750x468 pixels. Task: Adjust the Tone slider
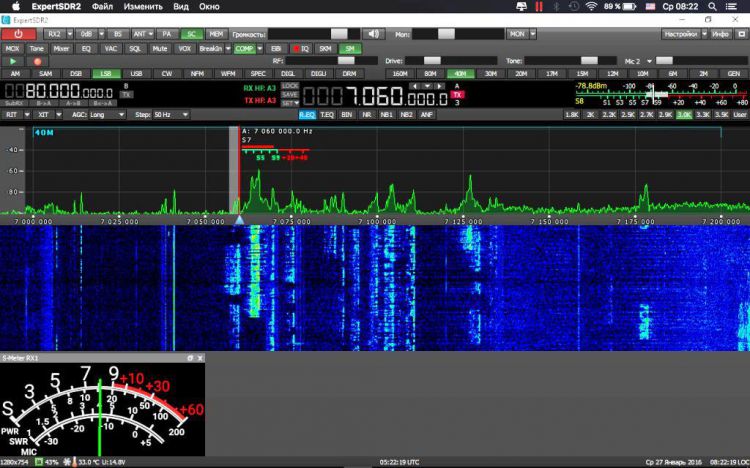571,61
